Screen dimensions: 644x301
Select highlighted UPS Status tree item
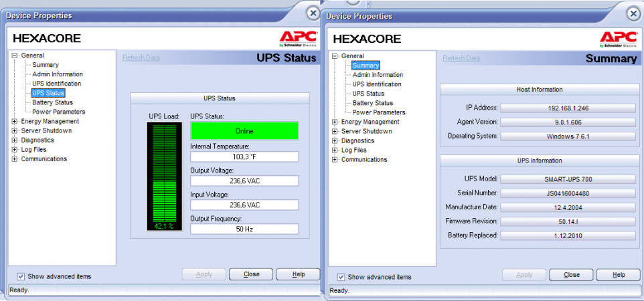tap(48, 93)
